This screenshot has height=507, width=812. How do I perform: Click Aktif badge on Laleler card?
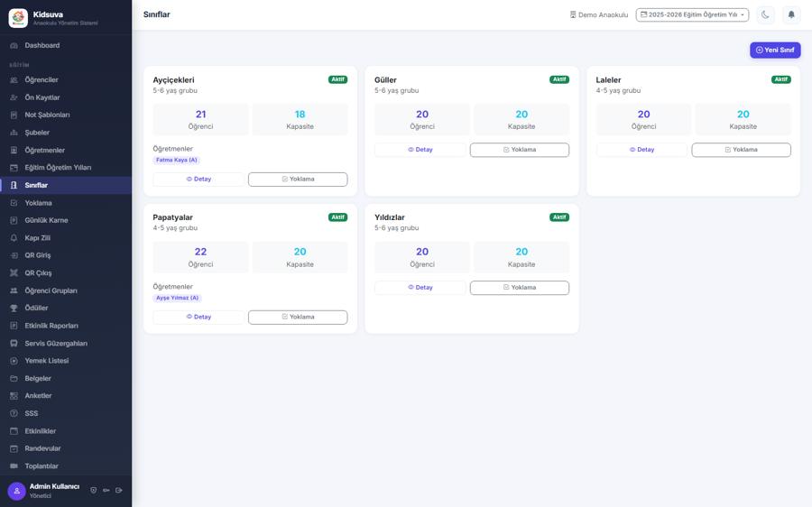781,79
